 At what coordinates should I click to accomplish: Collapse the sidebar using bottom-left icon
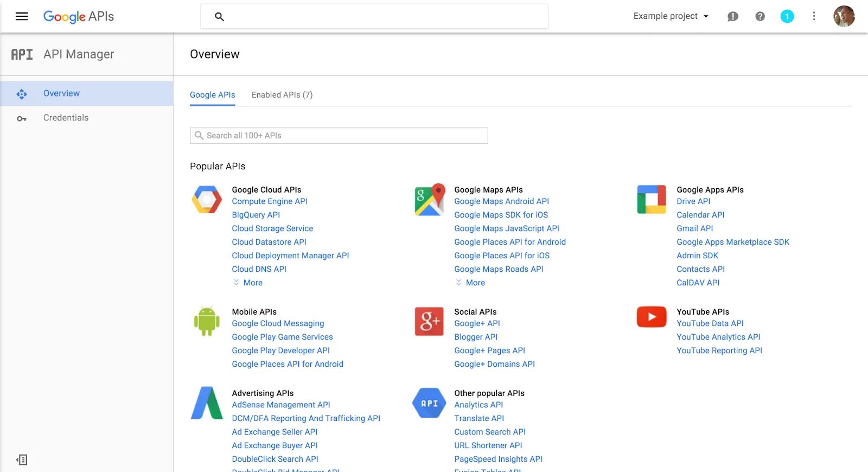click(22, 460)
